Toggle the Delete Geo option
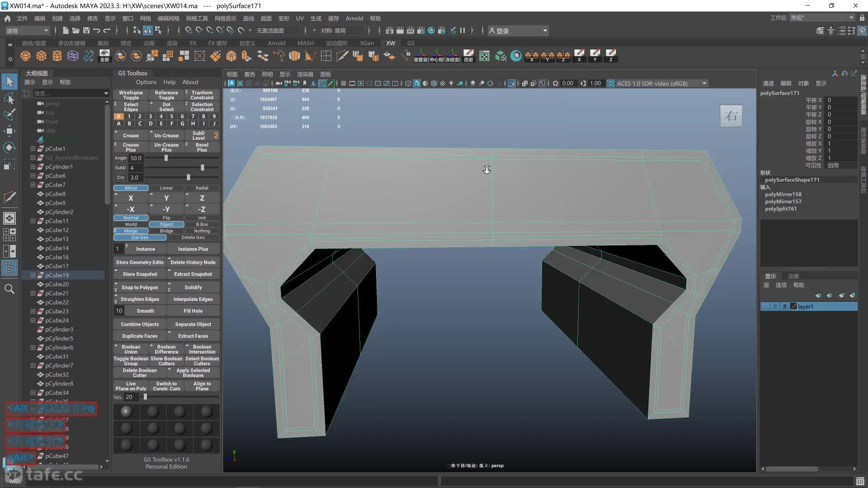Screen dimensions: 868x488 coord(193,238)
